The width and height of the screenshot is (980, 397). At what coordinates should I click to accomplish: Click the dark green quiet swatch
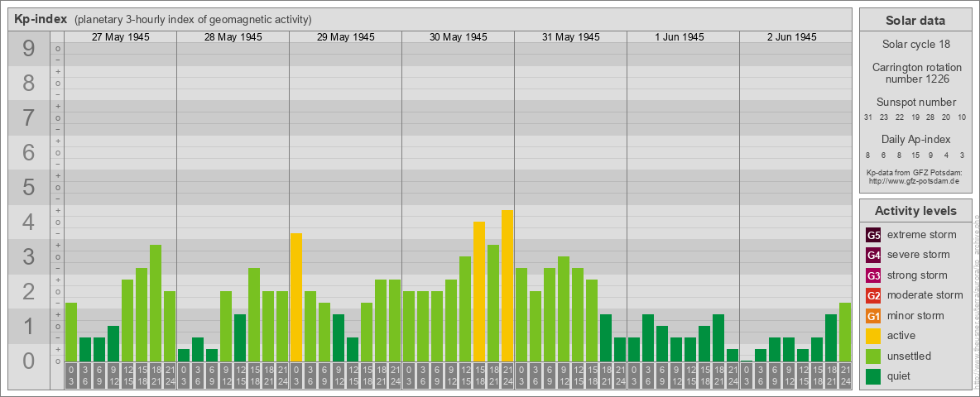pos(873,376)
